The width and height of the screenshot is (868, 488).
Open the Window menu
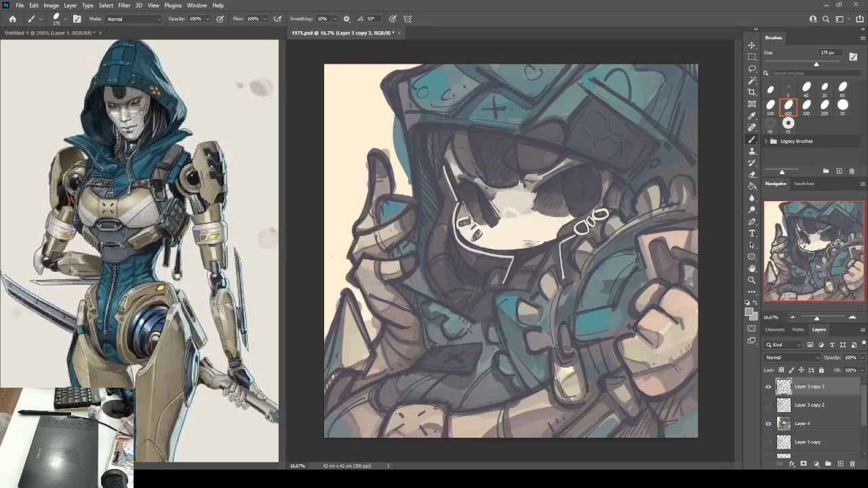click(x=197, y=5)
